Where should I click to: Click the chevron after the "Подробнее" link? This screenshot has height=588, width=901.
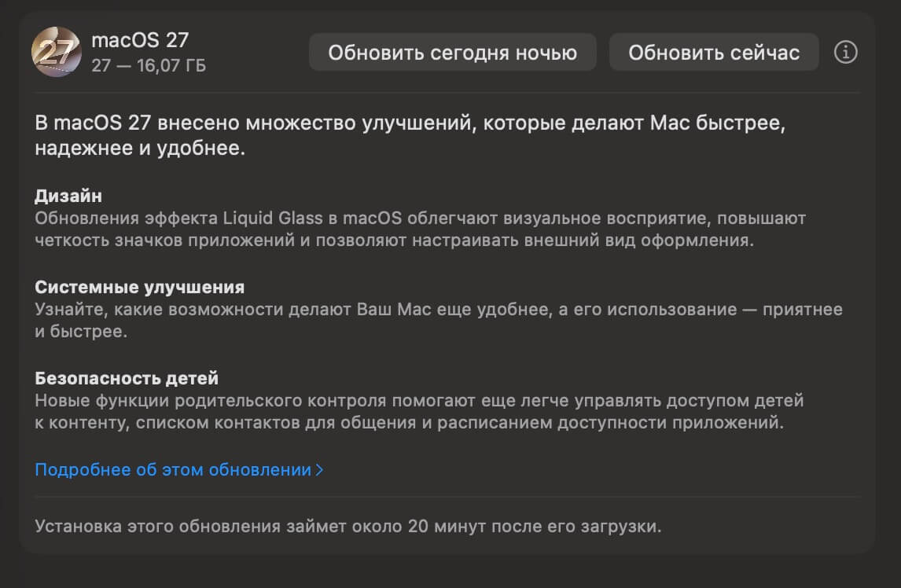point(319,470)
